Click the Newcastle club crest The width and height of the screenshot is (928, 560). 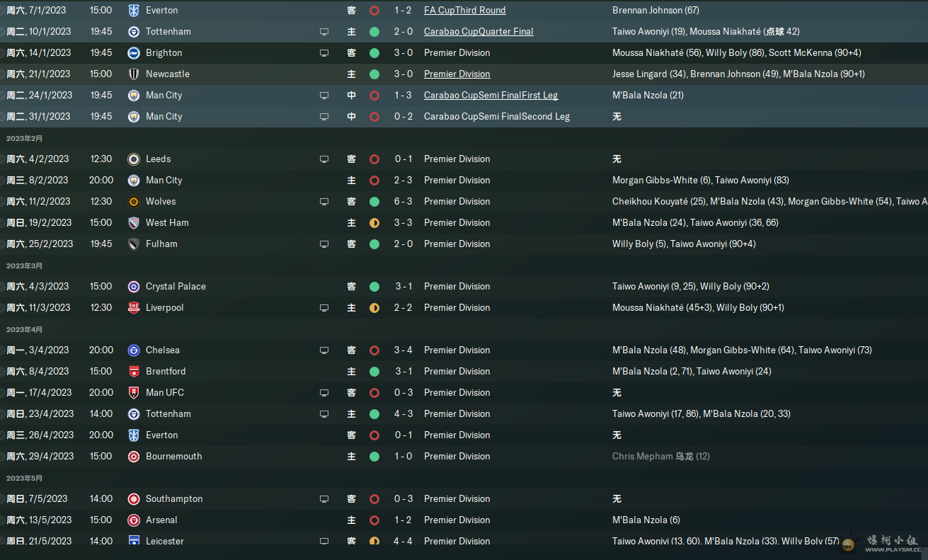(x=134, y=74)
